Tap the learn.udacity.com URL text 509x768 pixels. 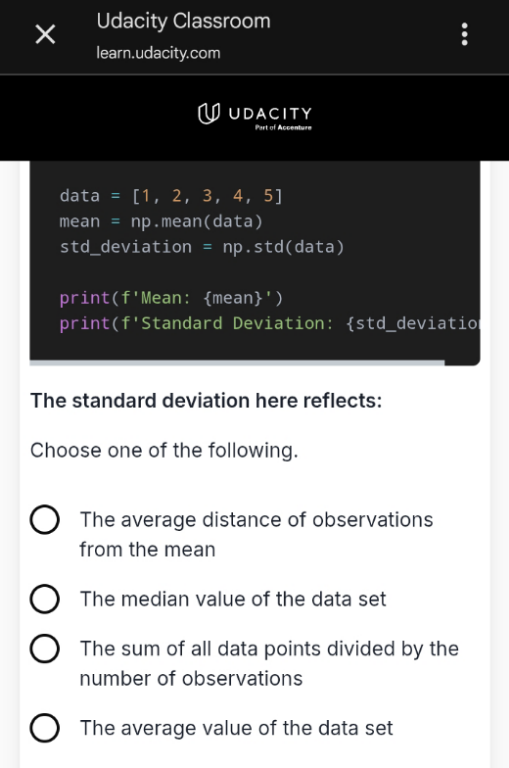click(x=158, y=53)
